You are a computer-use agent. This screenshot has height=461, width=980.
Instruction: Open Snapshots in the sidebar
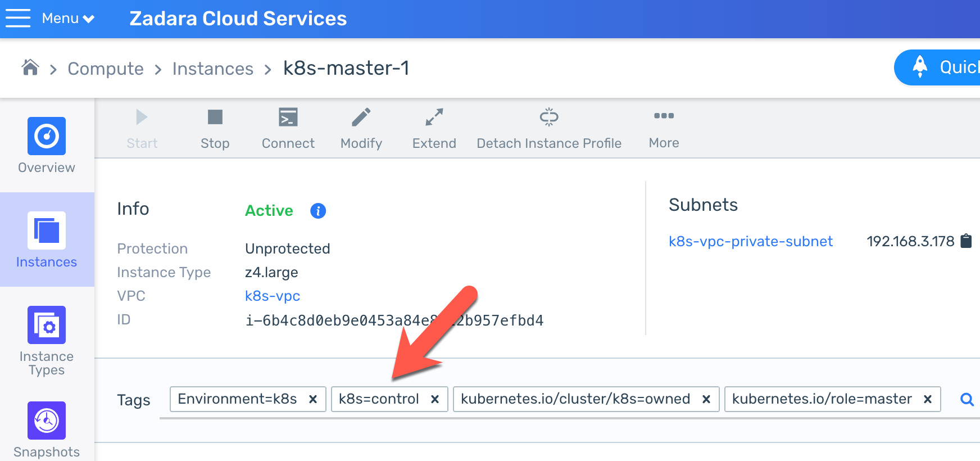47,430
